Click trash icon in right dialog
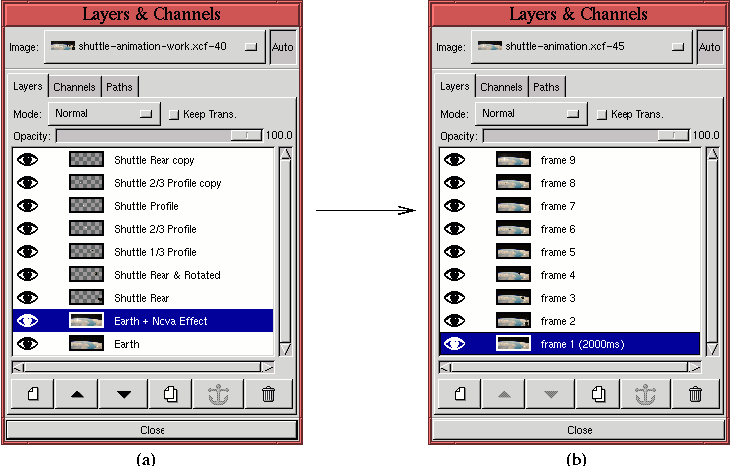This screenshot has height=466, width=731. point(695,394)
